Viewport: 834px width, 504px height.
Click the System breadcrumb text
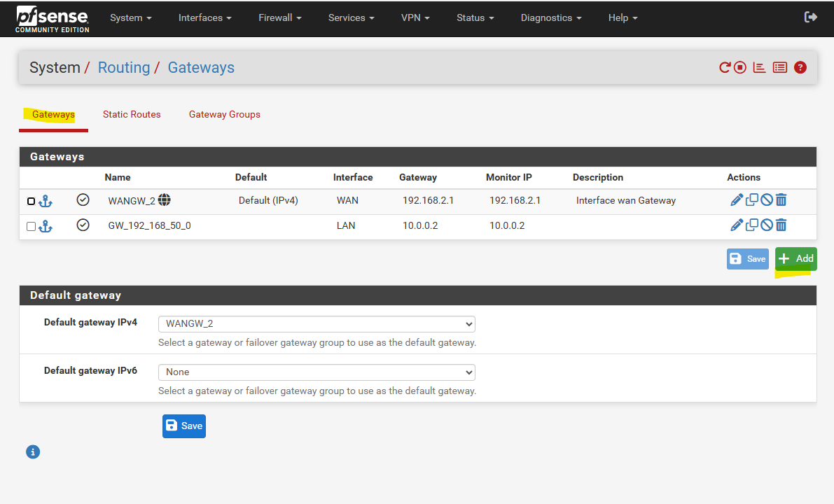coord(55,67)
